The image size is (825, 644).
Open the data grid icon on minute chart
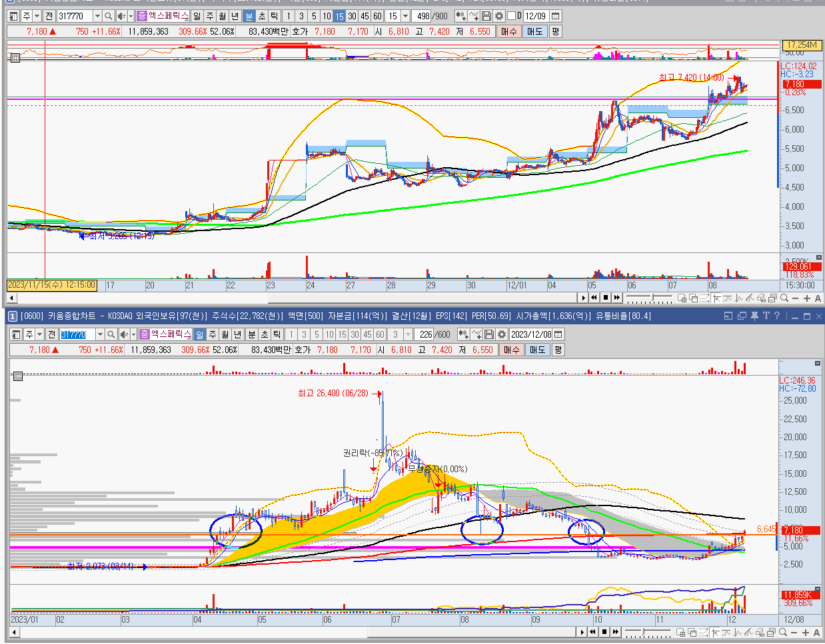(x=16, y=58)
